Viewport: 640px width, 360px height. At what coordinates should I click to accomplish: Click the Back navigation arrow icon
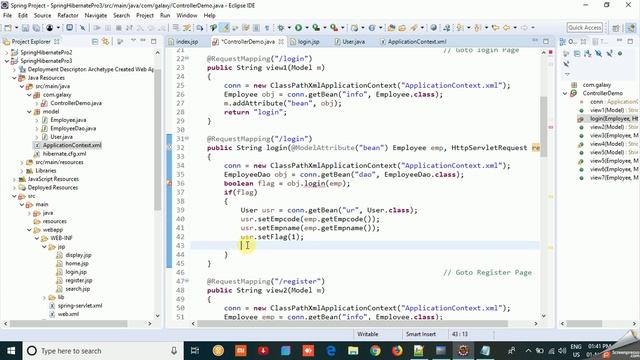pos(507,28)
